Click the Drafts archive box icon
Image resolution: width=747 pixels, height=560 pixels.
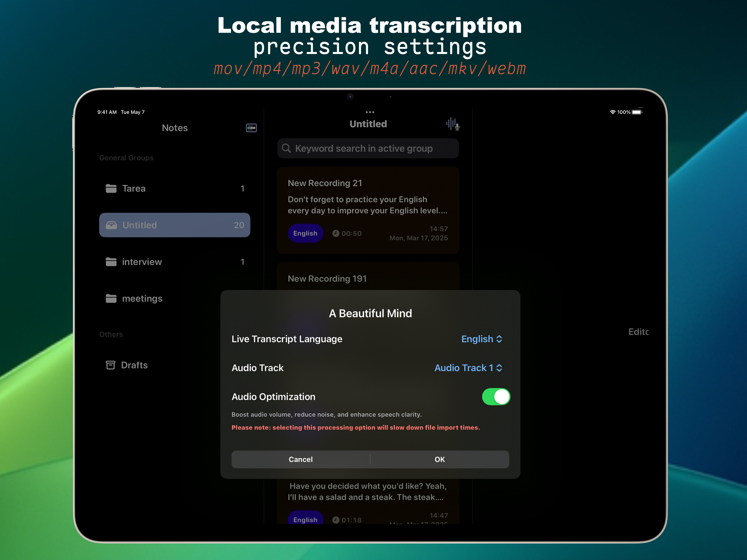[x=110, y=365]
